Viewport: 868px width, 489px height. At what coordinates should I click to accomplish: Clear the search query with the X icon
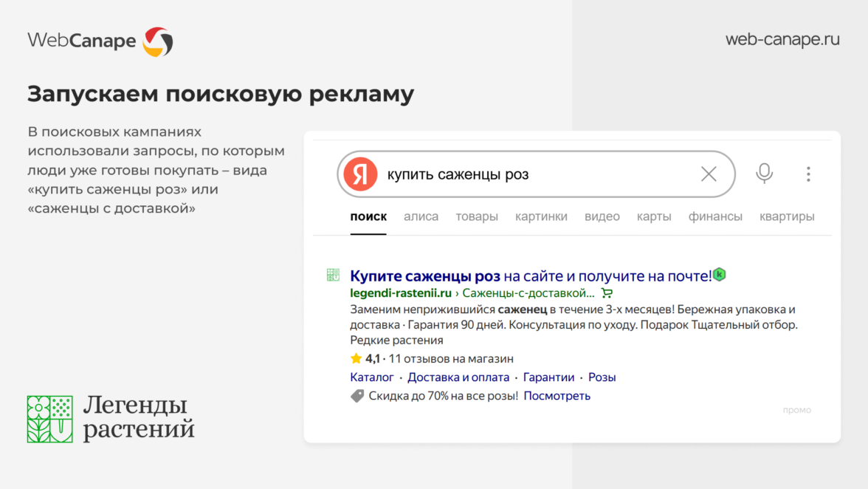pyautogui.click(x=709, y=174)
